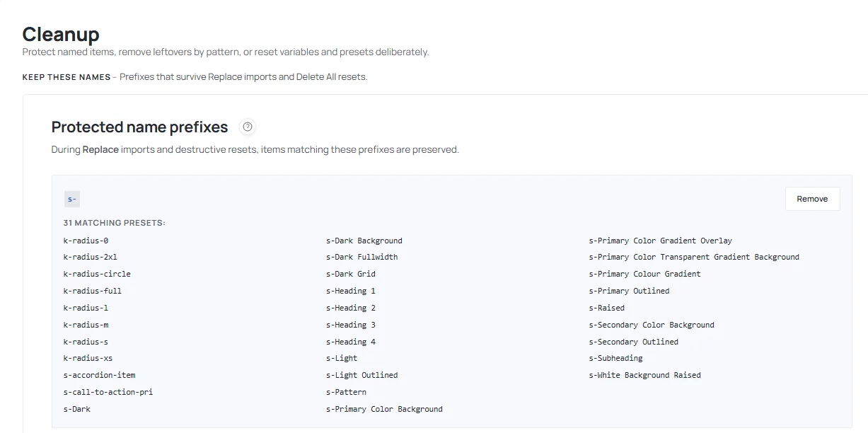Choose the s-Primary Colour Gradient preset
The width and height of the screenshot is (868, 433).
(645, 274)
